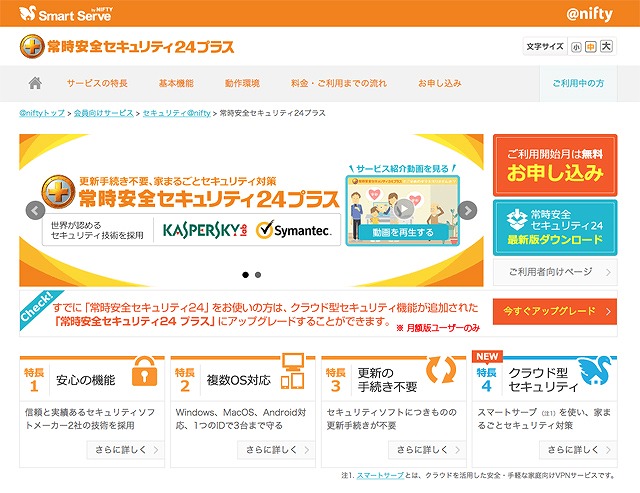The height and width of the screenshot is (493, 640).
Task: Click the orange お申し込み signup button
Action: click(555, 165)
